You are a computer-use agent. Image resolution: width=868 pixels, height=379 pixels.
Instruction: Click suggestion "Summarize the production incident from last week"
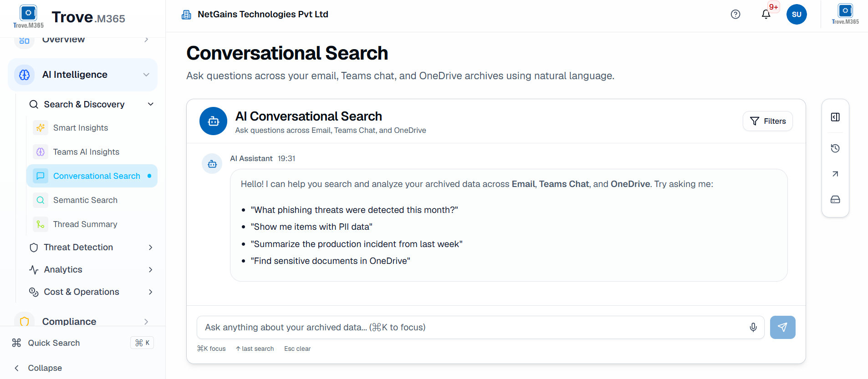coord(357,244)
